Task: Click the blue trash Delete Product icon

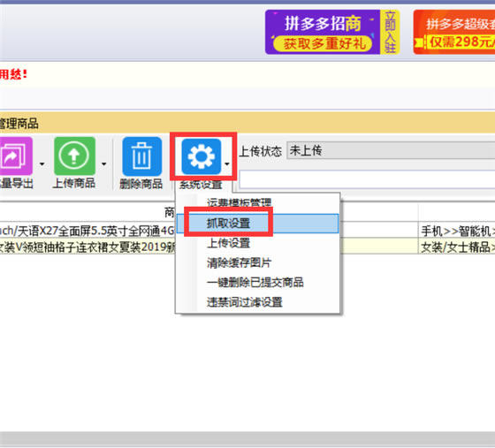Action: click(x=141, y=156)
